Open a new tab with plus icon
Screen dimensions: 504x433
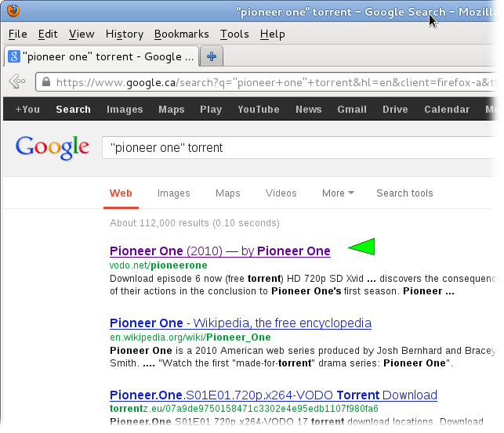[212, 56]
